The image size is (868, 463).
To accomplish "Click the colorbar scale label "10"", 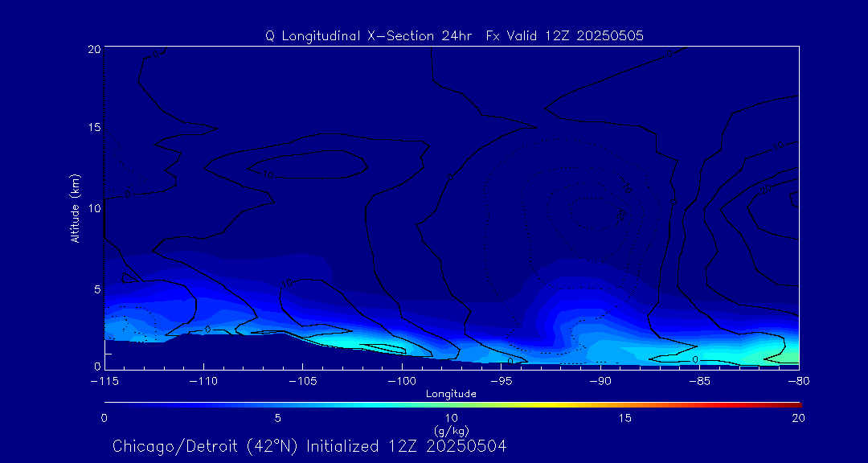I will pos(451,418).
